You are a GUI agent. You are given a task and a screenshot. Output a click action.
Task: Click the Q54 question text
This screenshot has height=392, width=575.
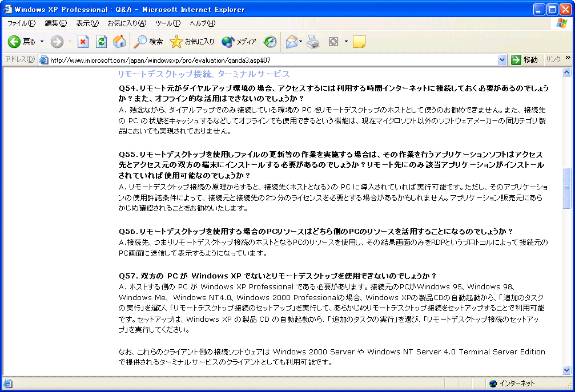coord(333,93)
